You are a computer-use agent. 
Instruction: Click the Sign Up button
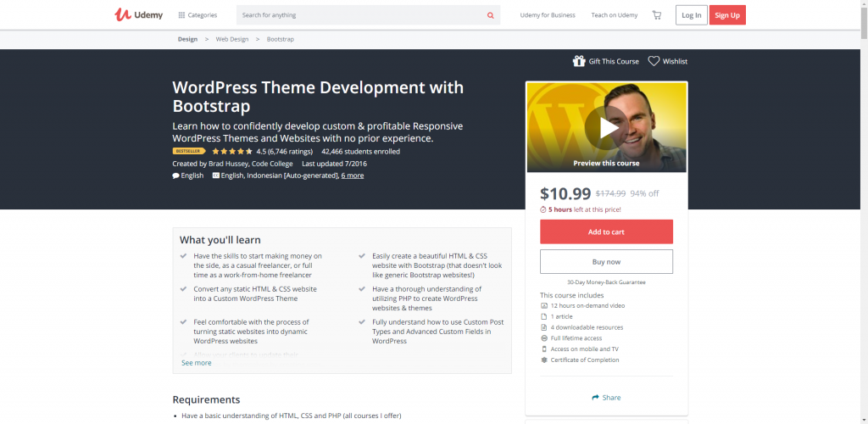coord(727,15)
